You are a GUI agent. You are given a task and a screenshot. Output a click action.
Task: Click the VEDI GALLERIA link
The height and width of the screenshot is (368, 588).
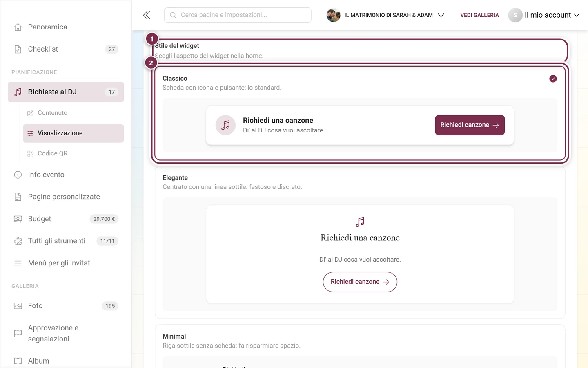click(x=479, y=15)
